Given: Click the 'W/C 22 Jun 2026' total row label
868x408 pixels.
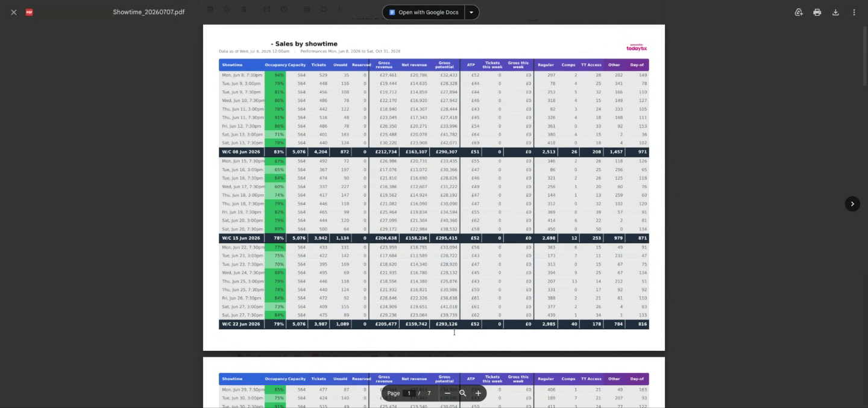Looking at the screenshot, I should click(x=241, y=324).
